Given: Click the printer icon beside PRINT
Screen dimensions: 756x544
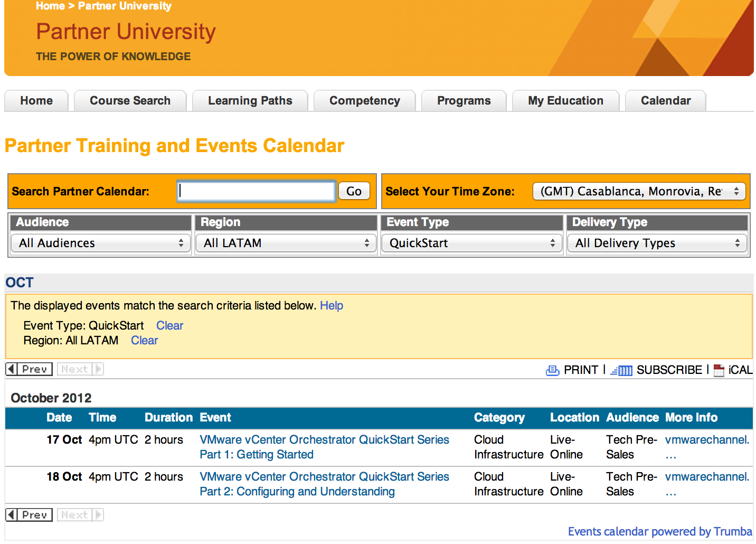Looking at the screenshot, I should 552,370.
